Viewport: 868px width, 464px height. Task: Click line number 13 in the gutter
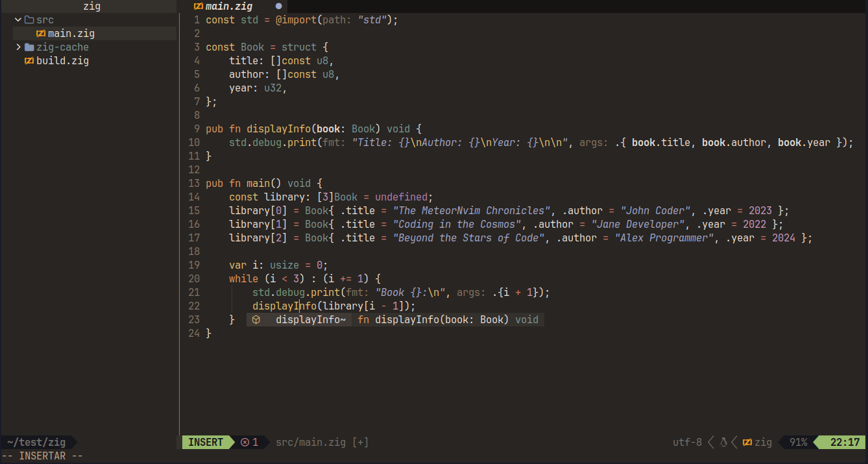194,184
